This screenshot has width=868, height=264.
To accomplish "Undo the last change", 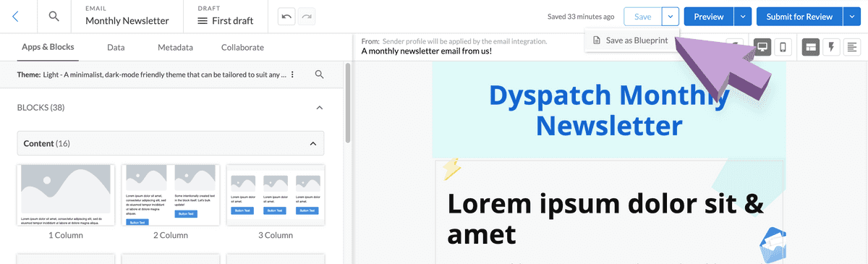I will point(287,17).
